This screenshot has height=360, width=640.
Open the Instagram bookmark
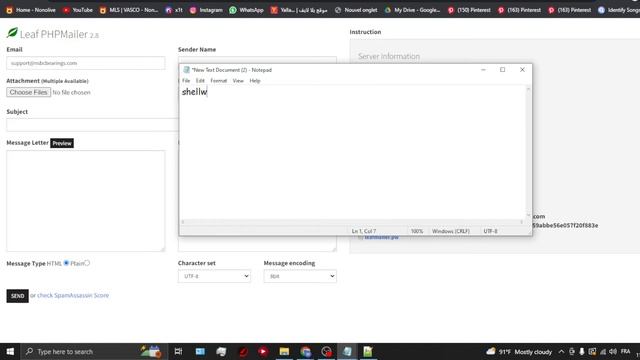(206, 10)
